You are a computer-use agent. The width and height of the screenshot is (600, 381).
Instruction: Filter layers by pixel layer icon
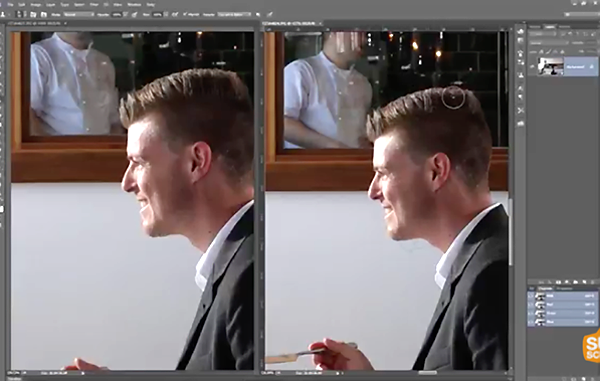click(563, 34)
